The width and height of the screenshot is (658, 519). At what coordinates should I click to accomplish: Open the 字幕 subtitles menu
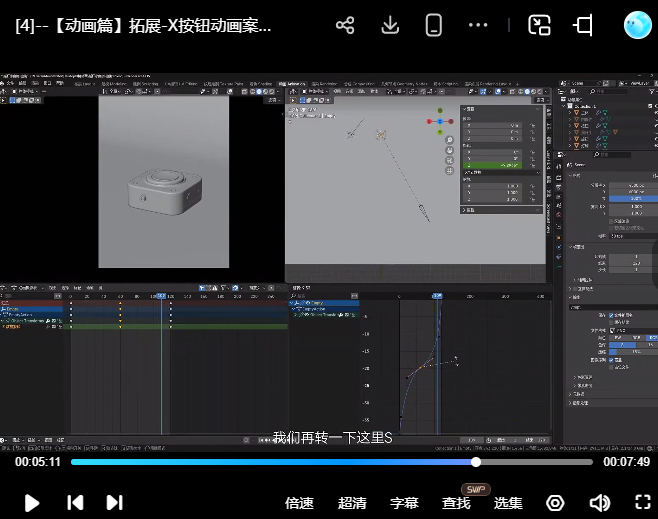point(404,503)
